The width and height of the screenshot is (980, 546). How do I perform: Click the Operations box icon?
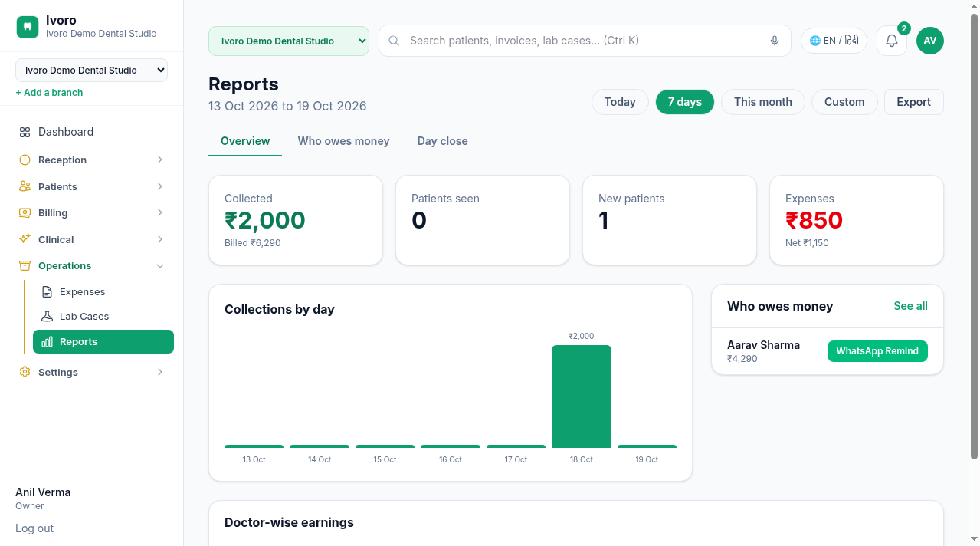[x=25, y=265]
